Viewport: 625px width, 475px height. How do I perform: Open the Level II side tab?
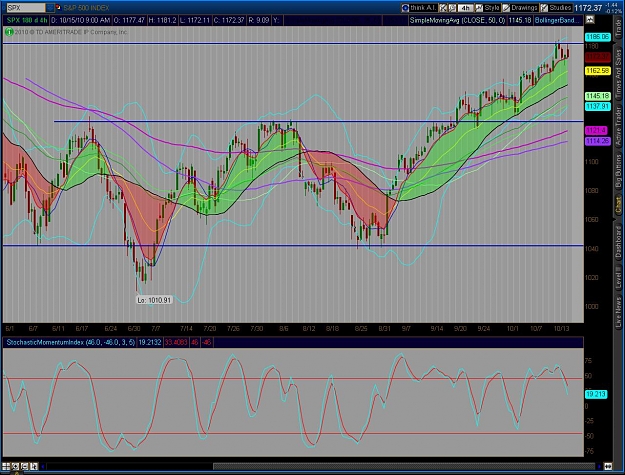click(x=618, y=279)
